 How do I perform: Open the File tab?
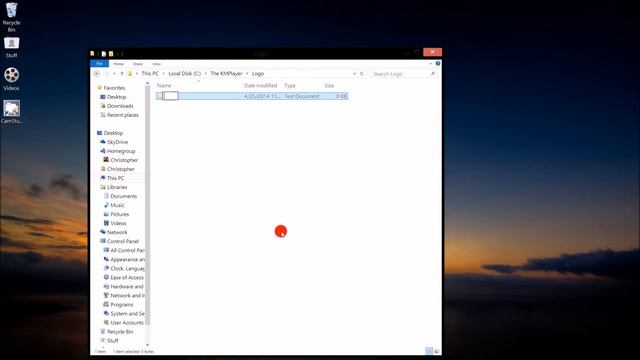(x=99, y=64)
